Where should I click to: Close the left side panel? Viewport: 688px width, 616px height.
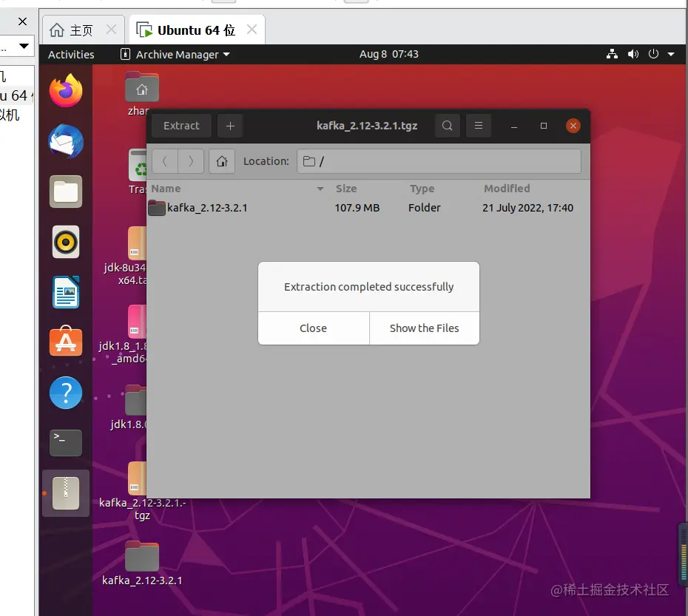pyautogui.click(x=22, y=21)
